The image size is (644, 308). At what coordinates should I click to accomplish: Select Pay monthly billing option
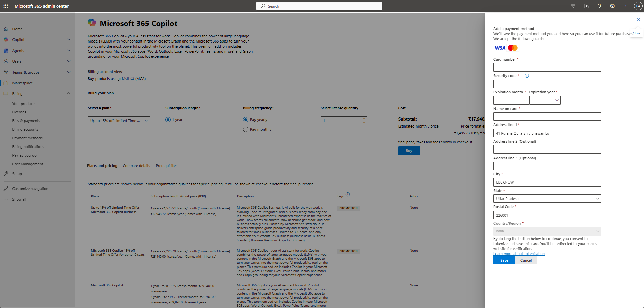coord(246,129)
